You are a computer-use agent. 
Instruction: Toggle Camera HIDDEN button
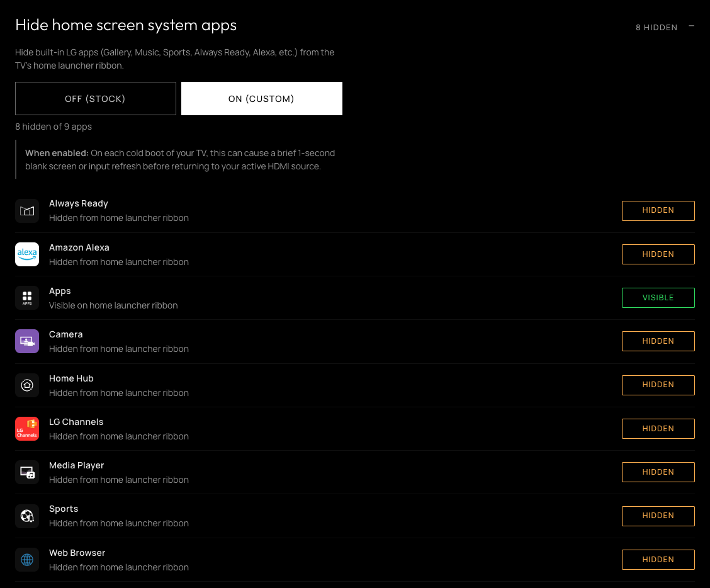[x=658, y=341]
